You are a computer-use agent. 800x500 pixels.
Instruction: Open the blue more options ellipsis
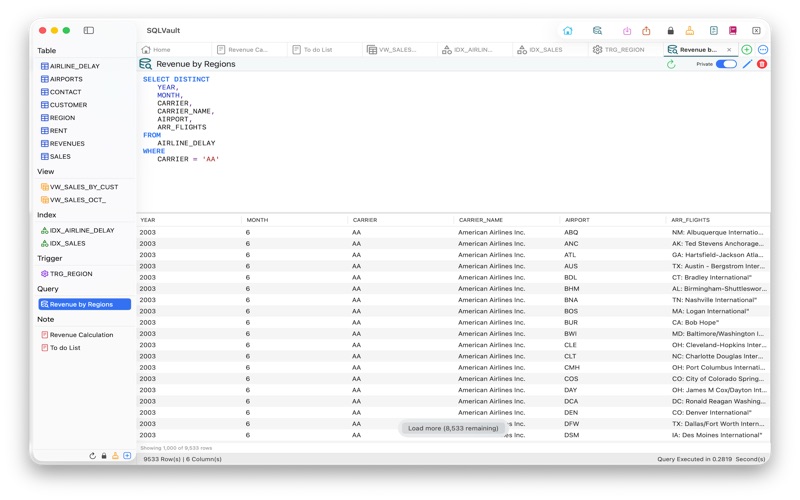point(763,49)
